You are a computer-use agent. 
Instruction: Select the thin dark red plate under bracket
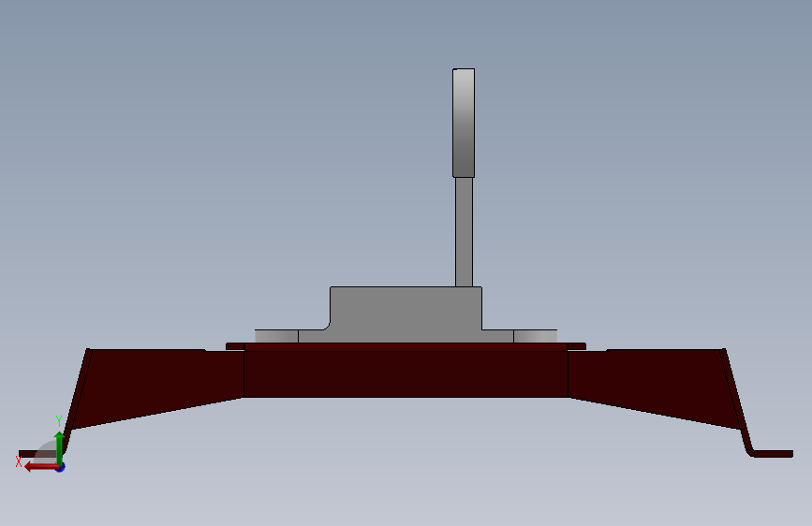pos(406,346)
